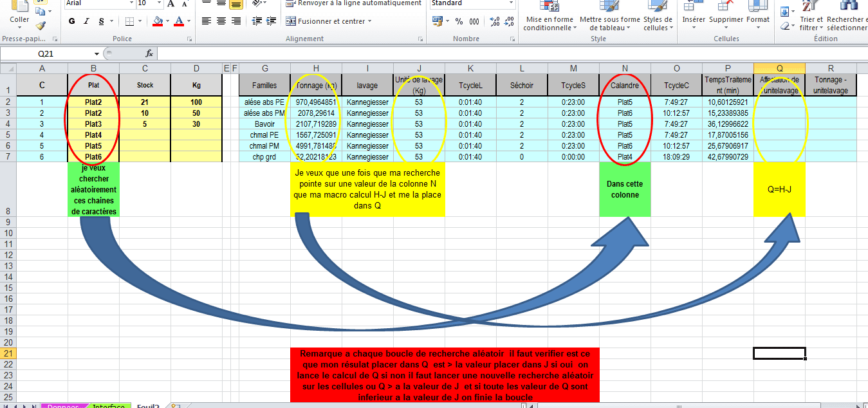Image resolution: width=868 pixels, height=408 pixels.
Task: Toggle underline S formatting button
Action: (x=102, y=21)
